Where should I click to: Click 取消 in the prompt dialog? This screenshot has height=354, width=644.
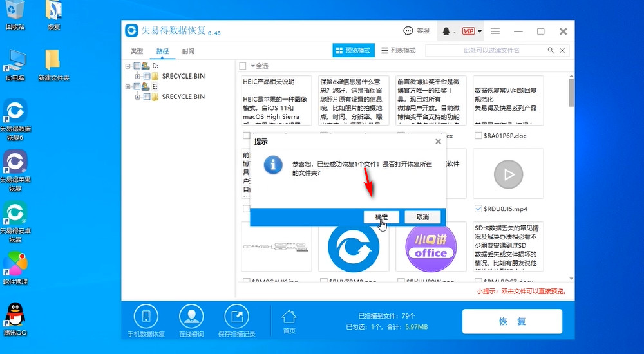point(422,218)
